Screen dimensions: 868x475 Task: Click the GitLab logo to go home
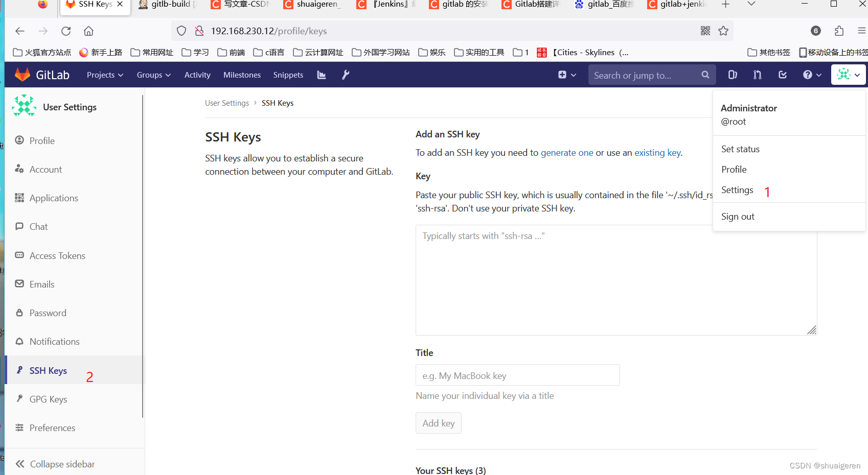42,74
